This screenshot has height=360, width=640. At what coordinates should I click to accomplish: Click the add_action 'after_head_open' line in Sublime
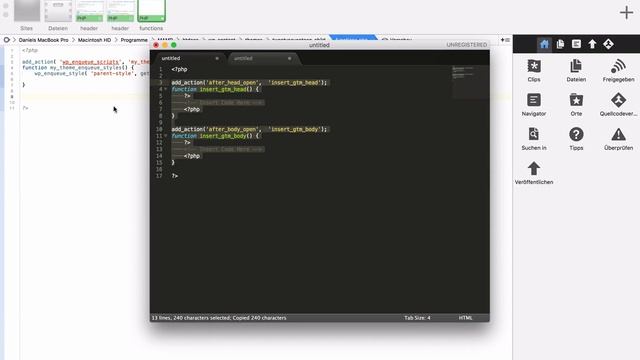tap(249, 82)
